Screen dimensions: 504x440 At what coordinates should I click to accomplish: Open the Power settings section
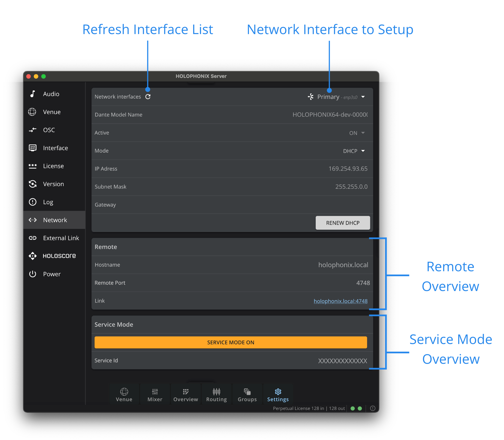pyautogui.click(x=52, y=274)
